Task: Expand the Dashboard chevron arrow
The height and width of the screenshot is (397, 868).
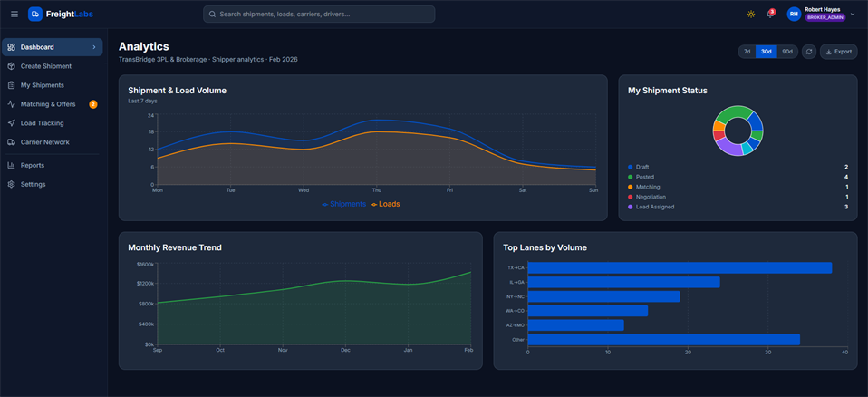Action: 94,47
